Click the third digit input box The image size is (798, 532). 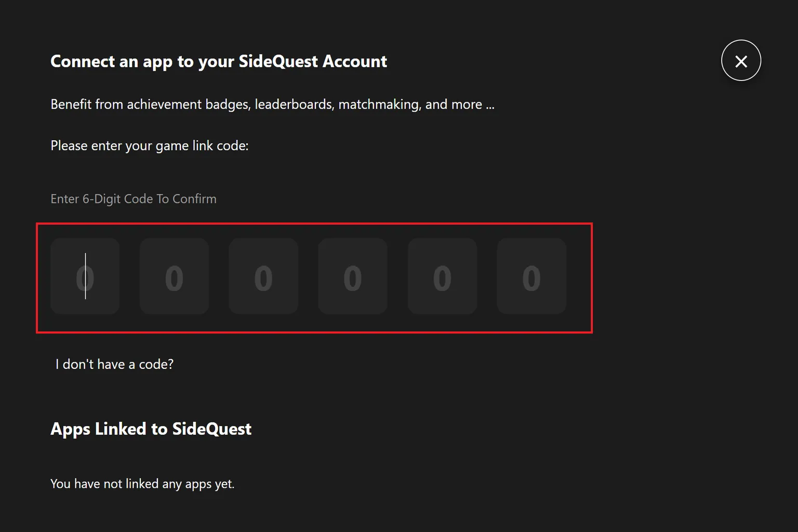pos(263,276)
